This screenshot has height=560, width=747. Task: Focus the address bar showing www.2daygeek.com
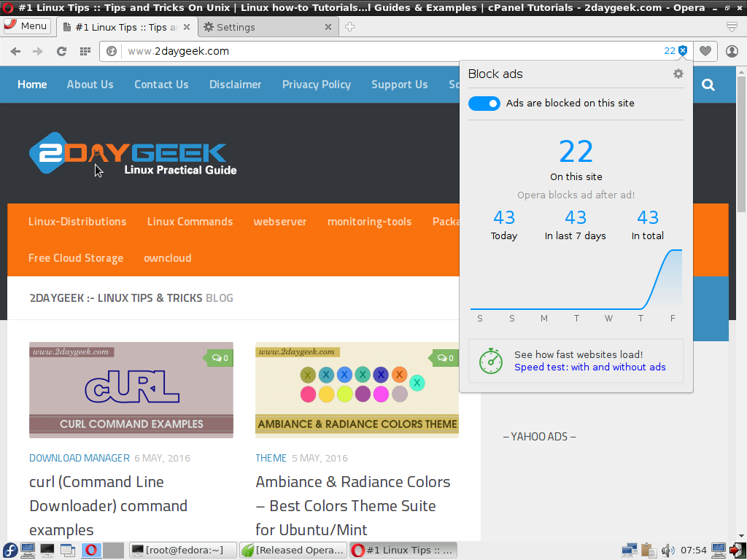391,51
